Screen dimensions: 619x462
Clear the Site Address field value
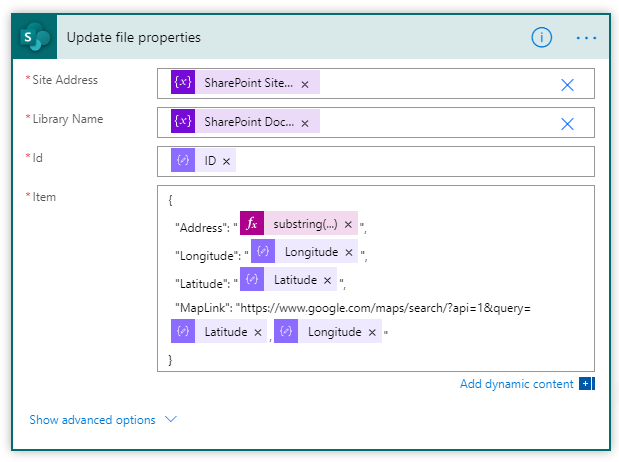pyautogui.click(x=567, y=84)
